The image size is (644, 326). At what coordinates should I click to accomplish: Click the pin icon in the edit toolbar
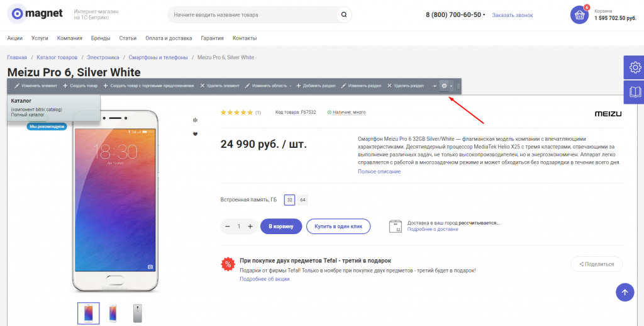tap(434, 86)
